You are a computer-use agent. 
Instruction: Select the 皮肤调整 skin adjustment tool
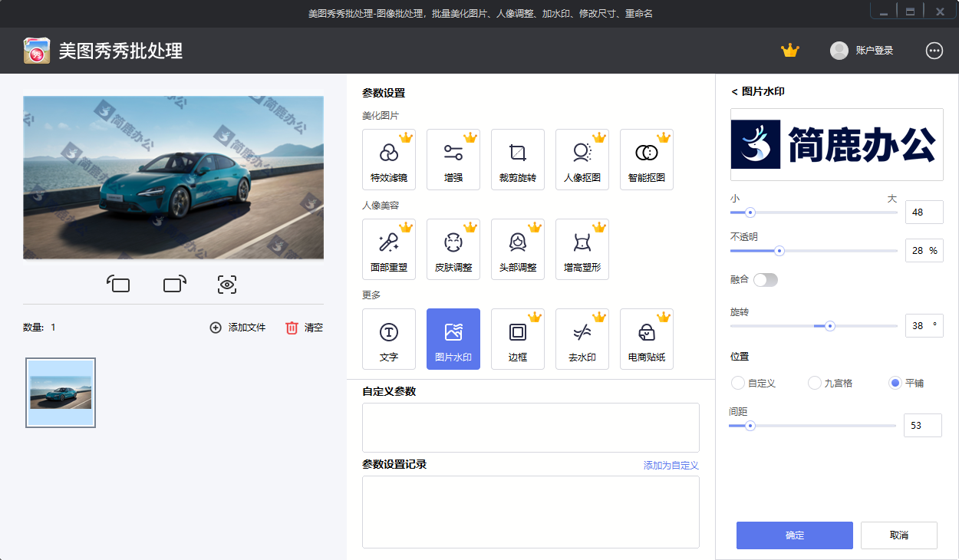[453, 249]
